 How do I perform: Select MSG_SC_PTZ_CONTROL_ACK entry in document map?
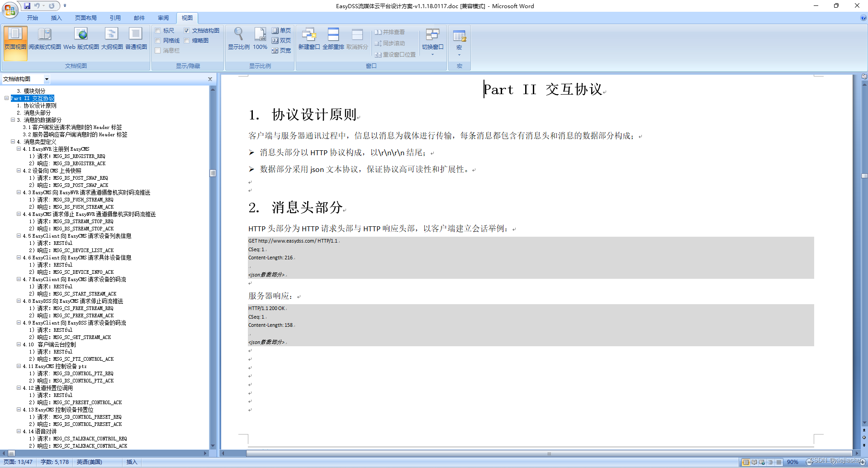coord(71,359)
